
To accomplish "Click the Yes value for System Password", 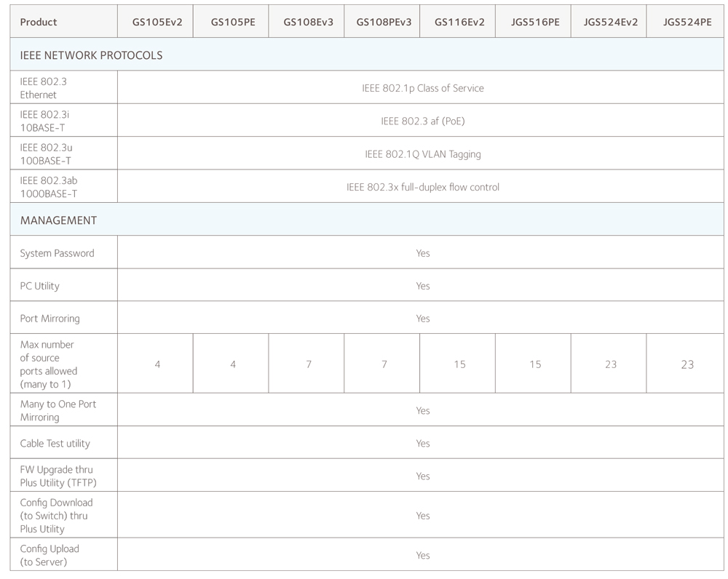I will point(422,253).
